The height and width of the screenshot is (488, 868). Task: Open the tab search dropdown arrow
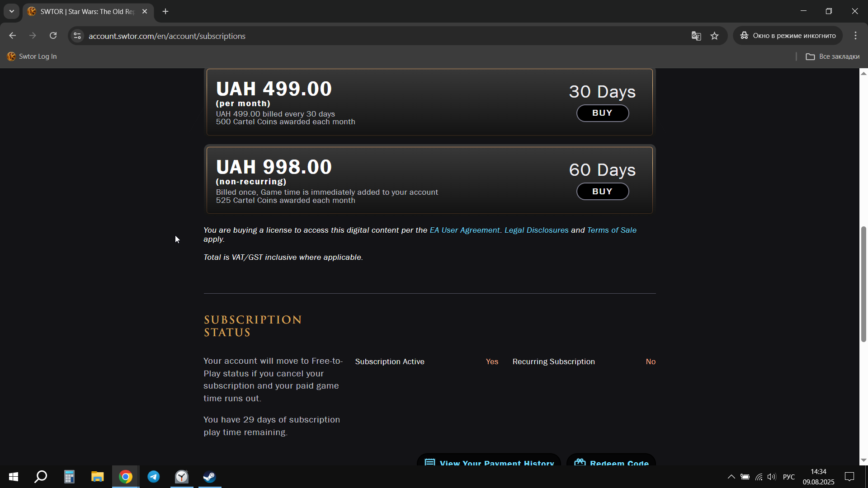pos(12,11)
